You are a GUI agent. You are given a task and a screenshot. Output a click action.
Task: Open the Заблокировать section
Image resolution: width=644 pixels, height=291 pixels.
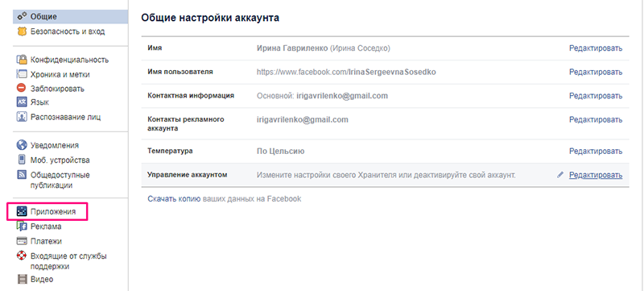pyautogui.click(x=57, y=89)
